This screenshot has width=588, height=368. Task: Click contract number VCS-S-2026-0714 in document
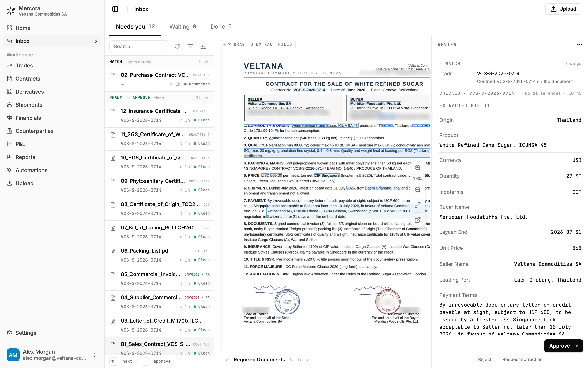[309, 90]
